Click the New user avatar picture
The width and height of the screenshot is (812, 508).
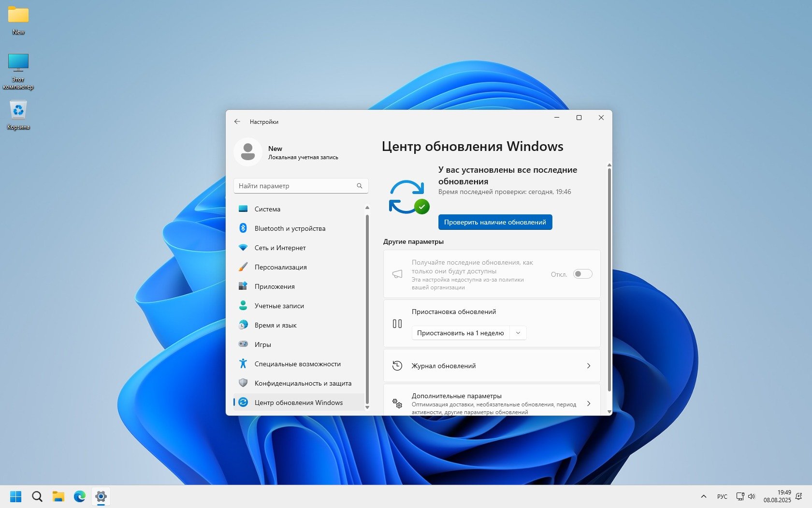(x=248, y=152)
